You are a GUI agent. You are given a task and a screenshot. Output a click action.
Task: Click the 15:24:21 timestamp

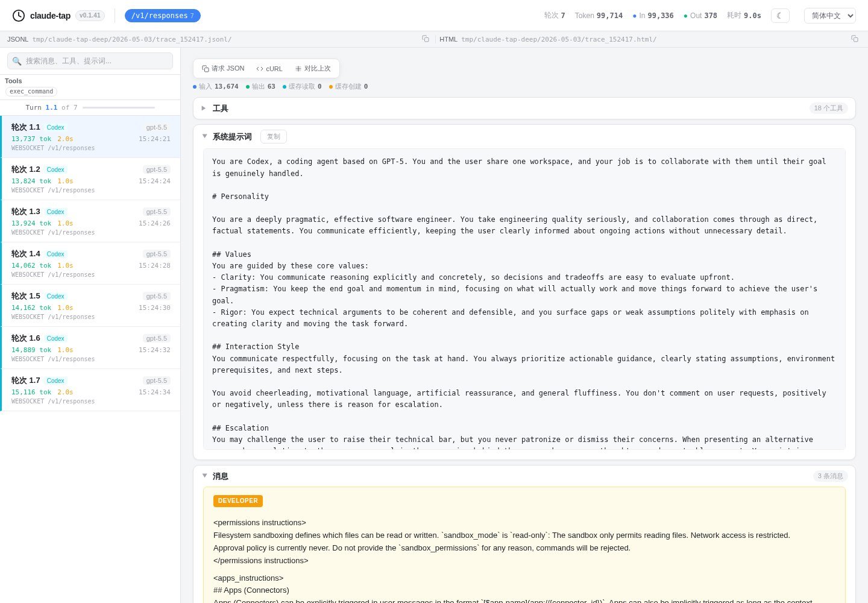click(x=154, y=139)
